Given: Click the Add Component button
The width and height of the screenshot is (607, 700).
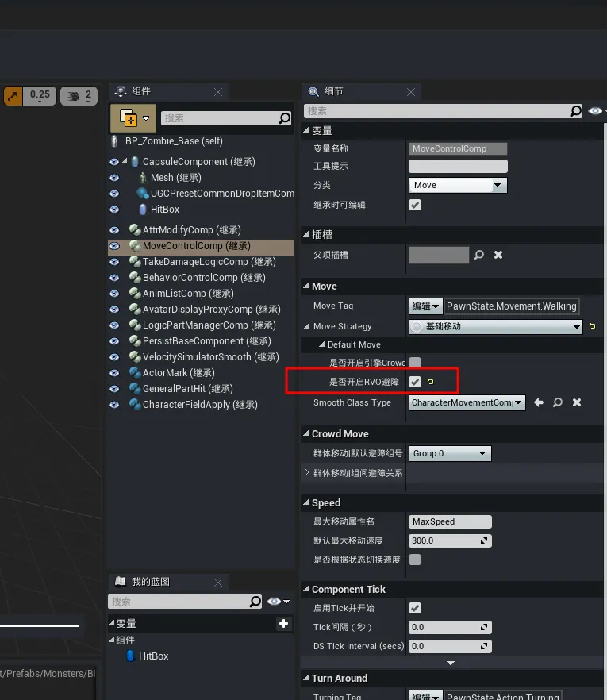Looking at the screenshot, I should click(x=133, y=118).
